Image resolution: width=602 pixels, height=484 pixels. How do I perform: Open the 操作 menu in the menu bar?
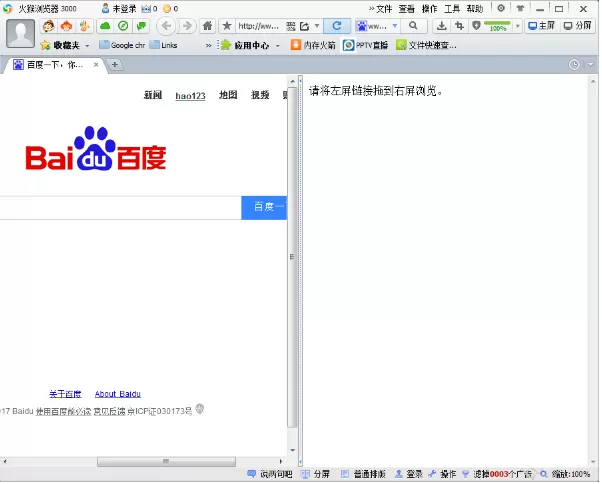coord(429,8)
